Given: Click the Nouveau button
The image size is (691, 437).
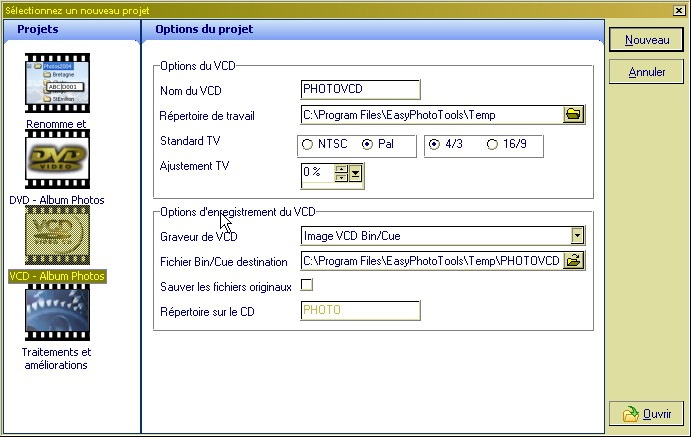Looking at the screenshot, I should (x=646, y=40).
